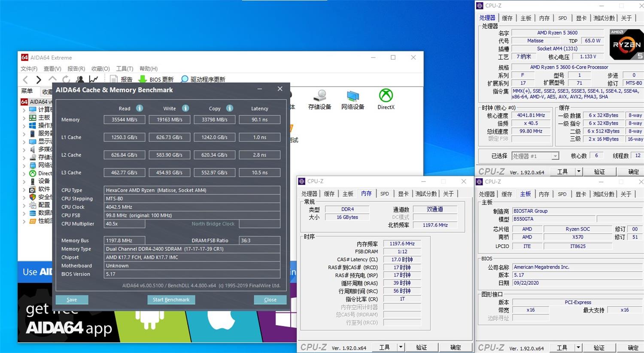Viewport: 644px width, 353px height.
Task: Switch to 测试分数 tab in CPU-Z memory window
Action: pyautogui.click(x=426, y=194)
